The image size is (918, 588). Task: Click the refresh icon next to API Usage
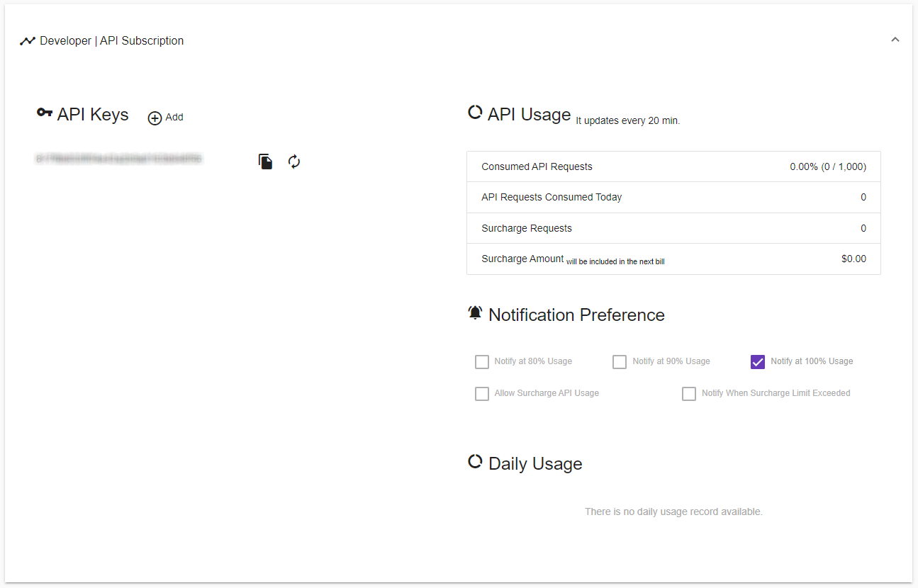[x=474, y=112]
